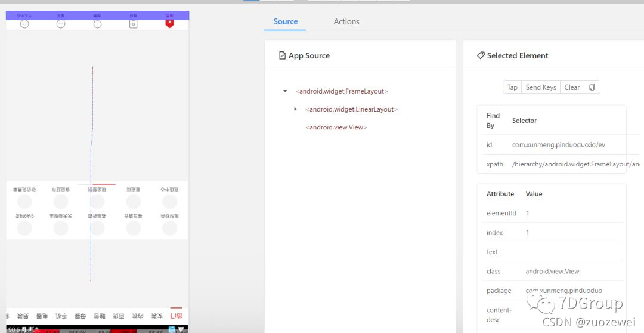Click the 'Selector' column header
Image resolution: width=644 pixels, height=333 pixels.
[525, 121]
